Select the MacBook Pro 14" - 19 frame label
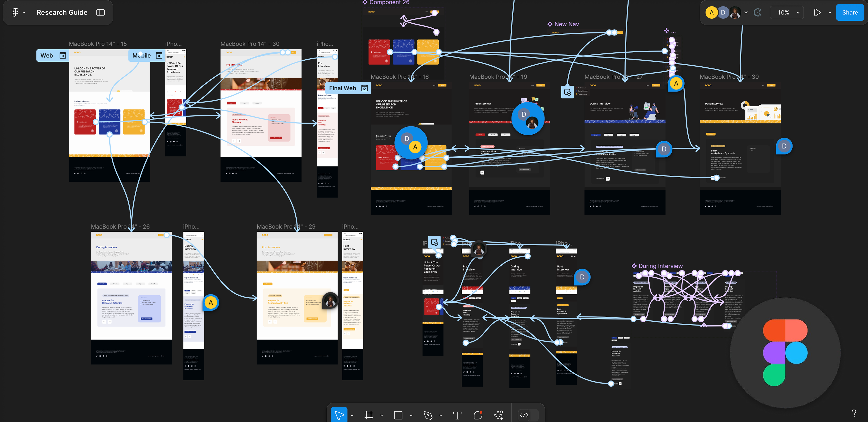The image size is (868, 422). click(498, 77)
